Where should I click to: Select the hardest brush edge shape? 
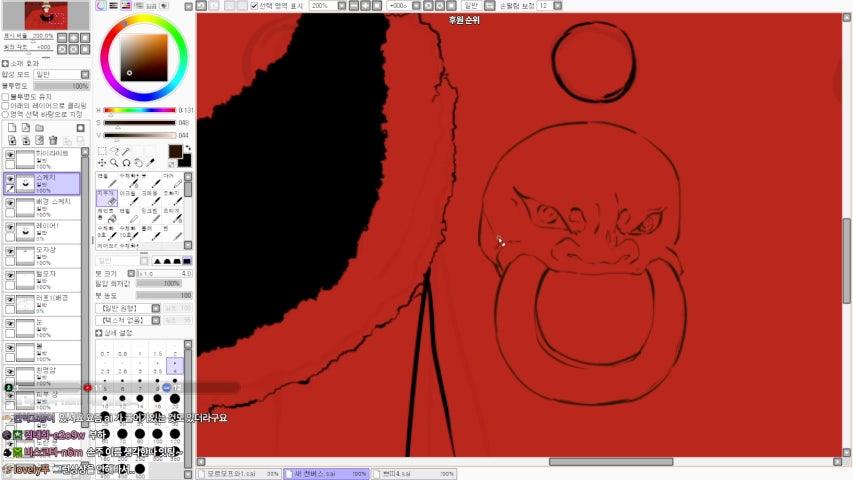[x=187, y=261]
